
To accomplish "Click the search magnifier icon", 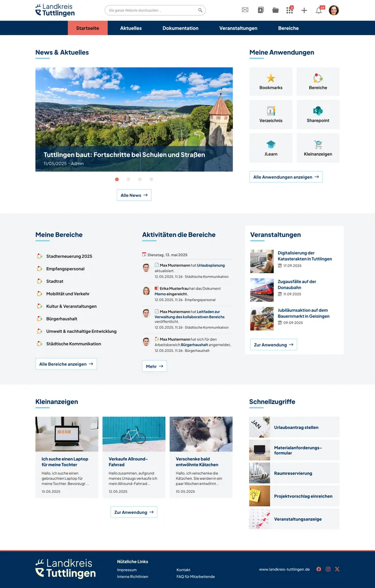I will coord(200,10).
